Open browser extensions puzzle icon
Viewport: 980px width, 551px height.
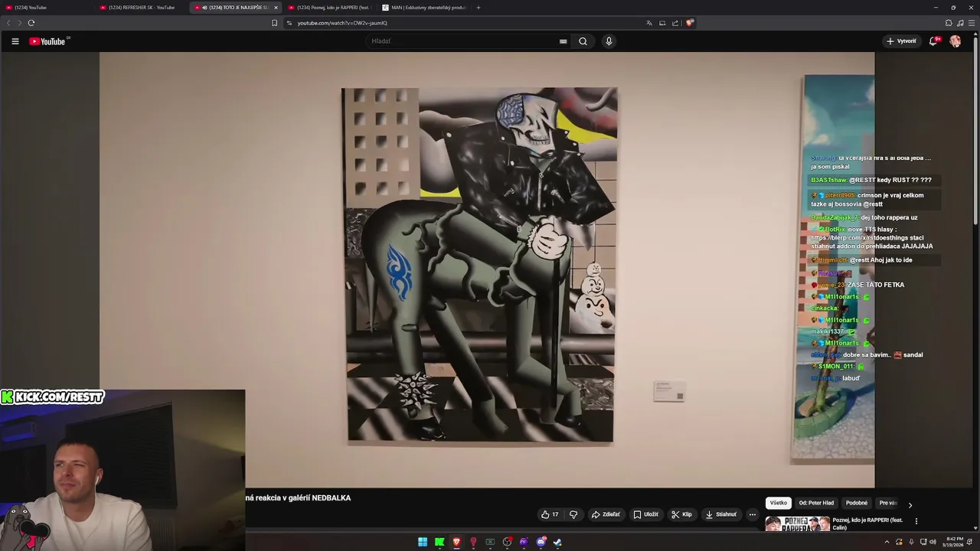[949, 23]
